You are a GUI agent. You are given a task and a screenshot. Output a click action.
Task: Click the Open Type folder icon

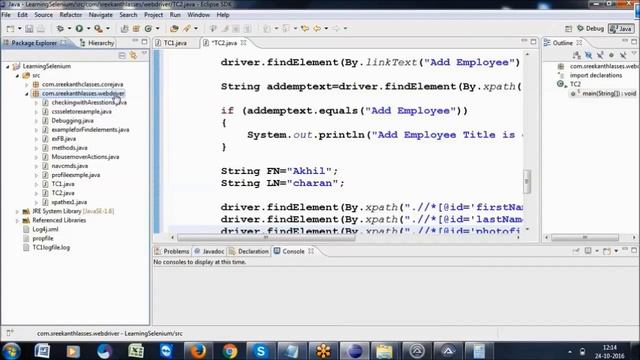(x=174, y=29)
